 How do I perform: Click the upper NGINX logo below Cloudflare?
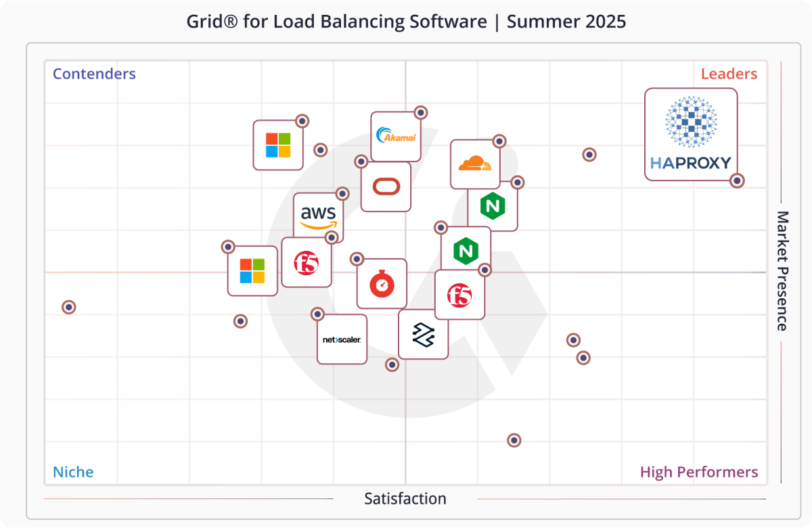coord(493,206)
